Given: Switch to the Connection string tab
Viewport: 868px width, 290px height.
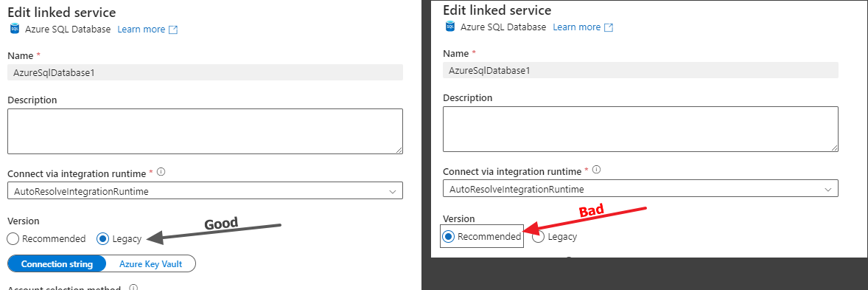Looking at the screenshot, I should [57, 264].
